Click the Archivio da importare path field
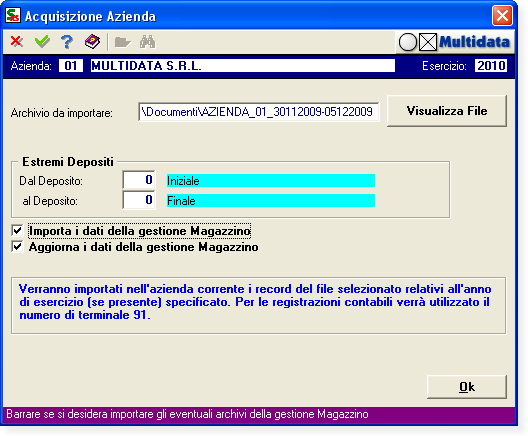The image size is (528, 436). pos(259,112)
